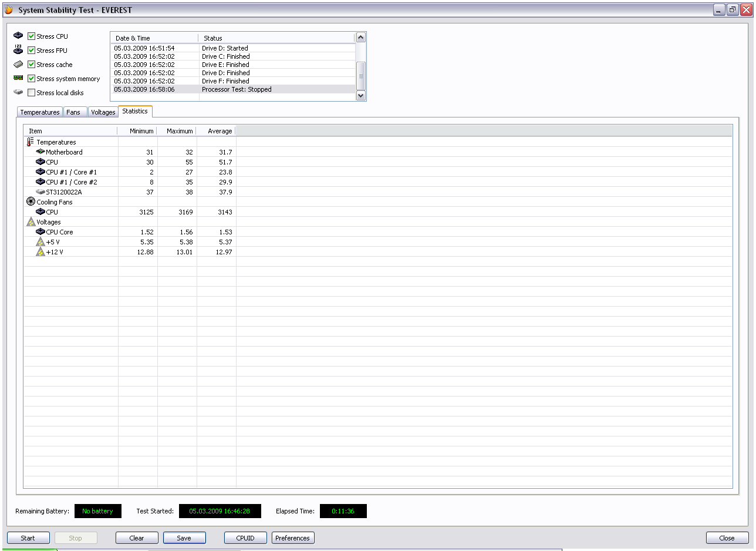The width and height of the screenshot is (756, 551).
Task: Click the disk drive icon beside Stress local disks
Action: [x=18, y=92]
